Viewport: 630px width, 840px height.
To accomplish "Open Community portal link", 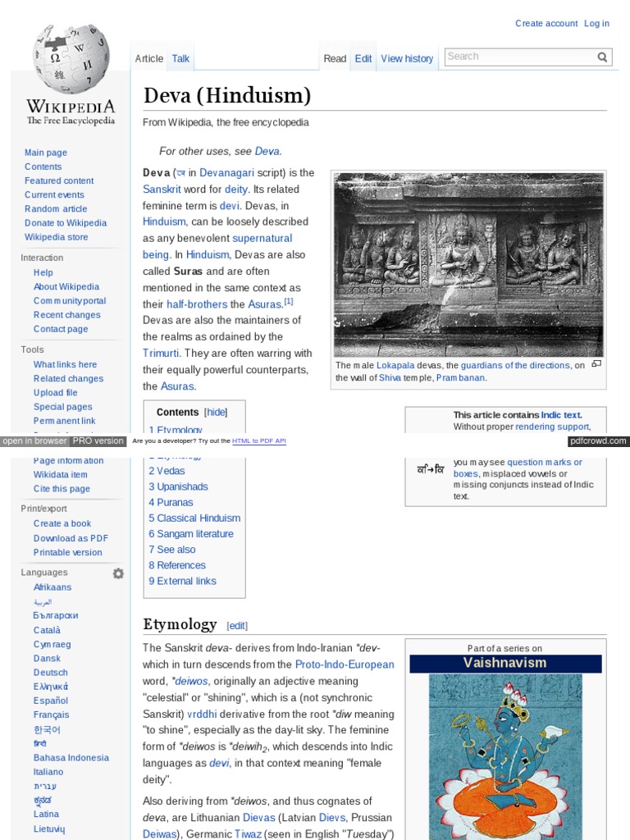I will click(70, 300).
